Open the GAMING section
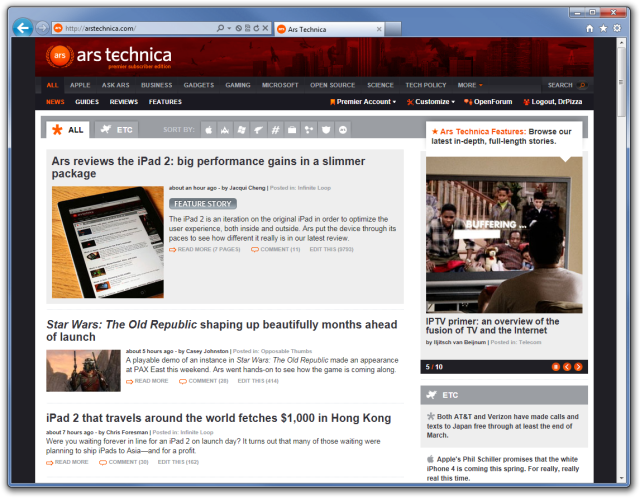 238,85
